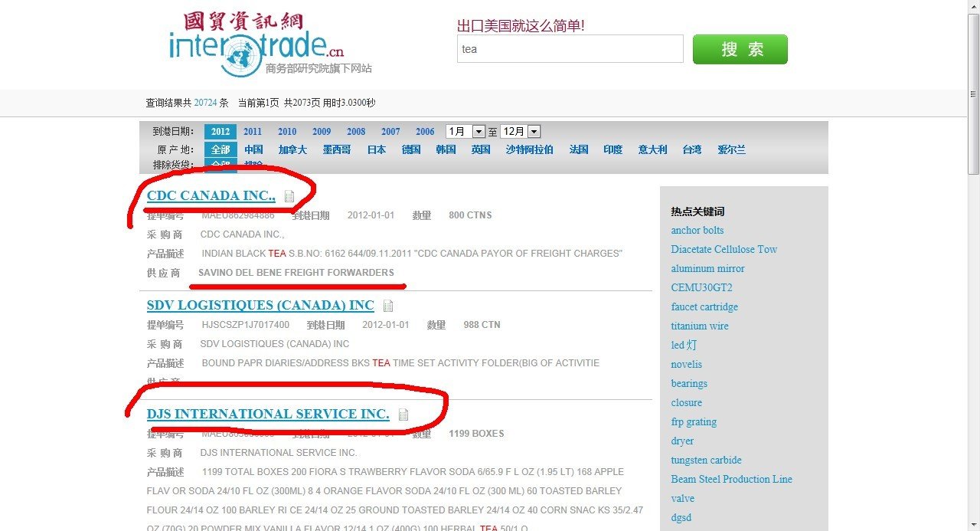Filter origin by 中国

[x=253, y=149]
